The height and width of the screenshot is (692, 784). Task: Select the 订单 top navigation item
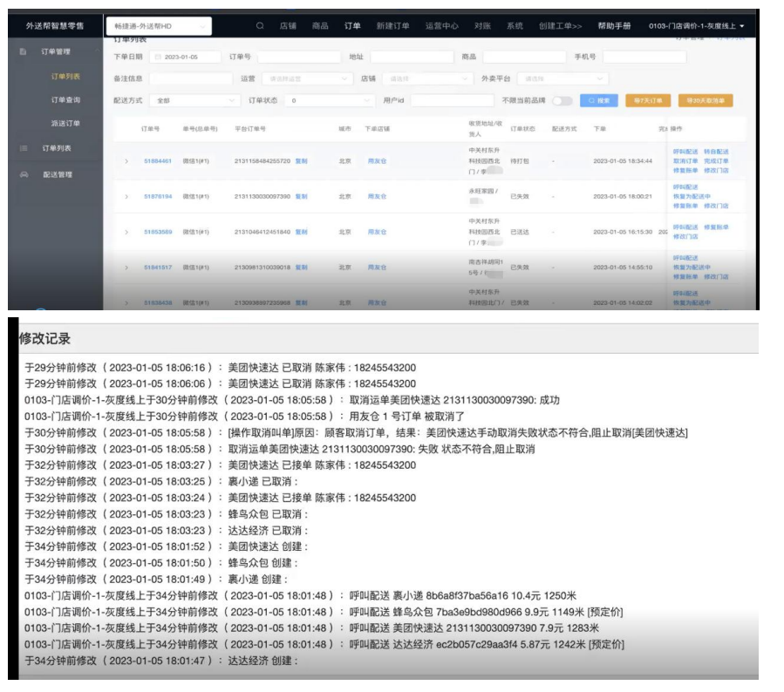click(352, 26)
